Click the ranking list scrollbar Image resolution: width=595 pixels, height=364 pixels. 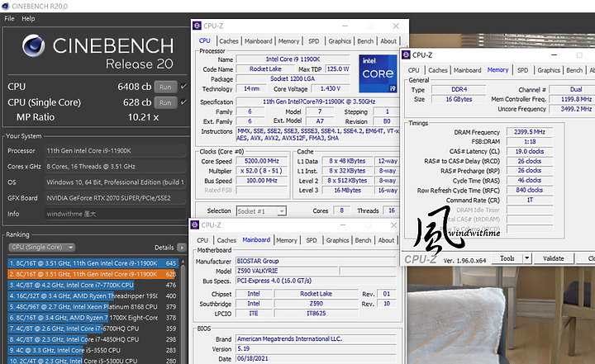tap(183, 311)
